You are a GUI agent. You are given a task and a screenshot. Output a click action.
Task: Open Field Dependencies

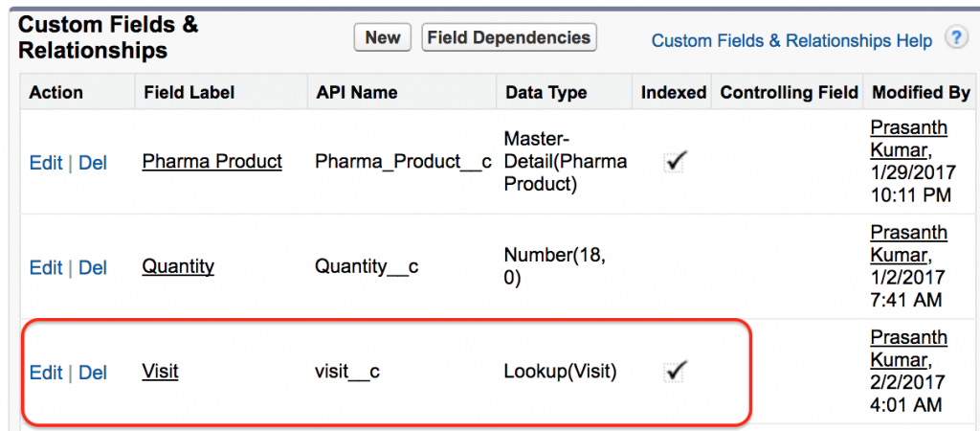coord(509,37)
